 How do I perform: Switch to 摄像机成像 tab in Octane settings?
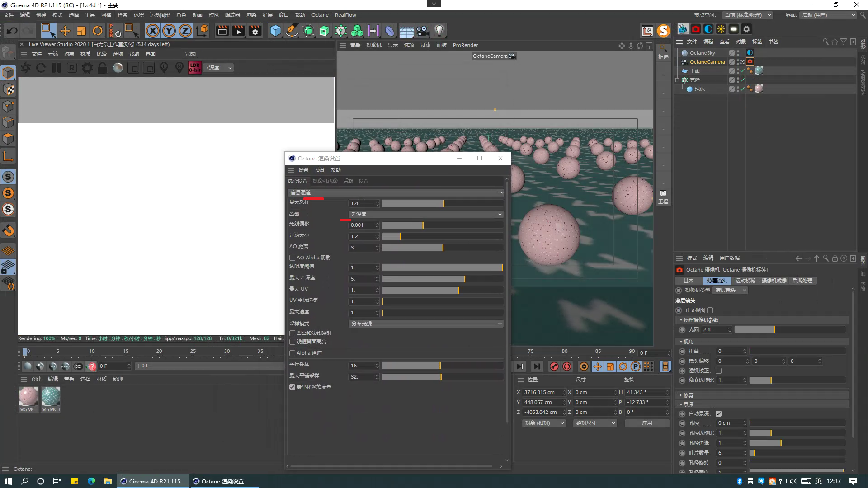[x=325, y=181]
